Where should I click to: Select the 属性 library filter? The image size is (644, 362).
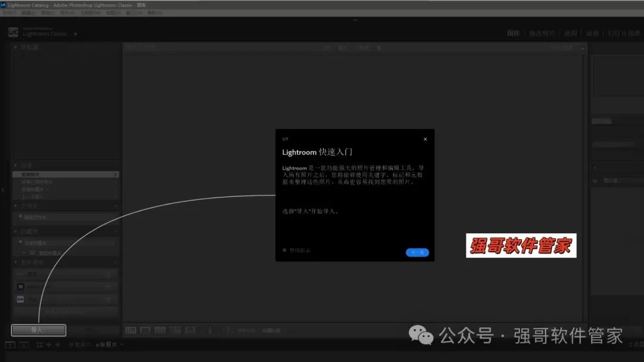[342, 48]
